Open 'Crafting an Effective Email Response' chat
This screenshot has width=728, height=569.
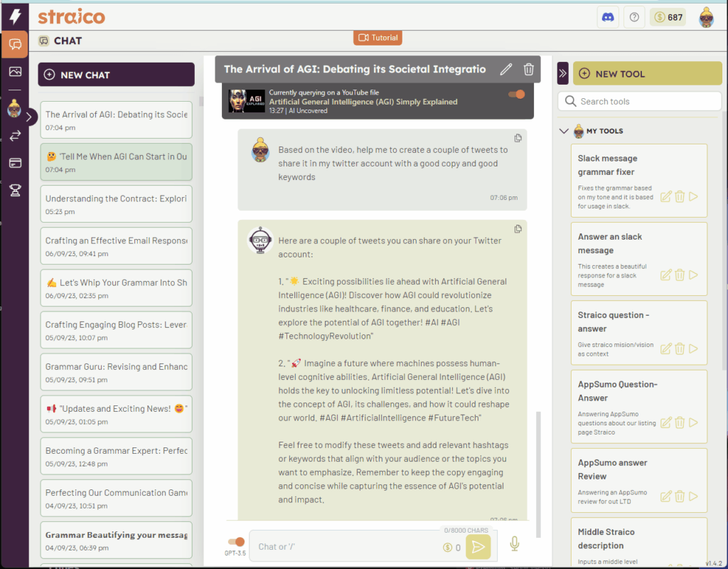coord(116,246)
